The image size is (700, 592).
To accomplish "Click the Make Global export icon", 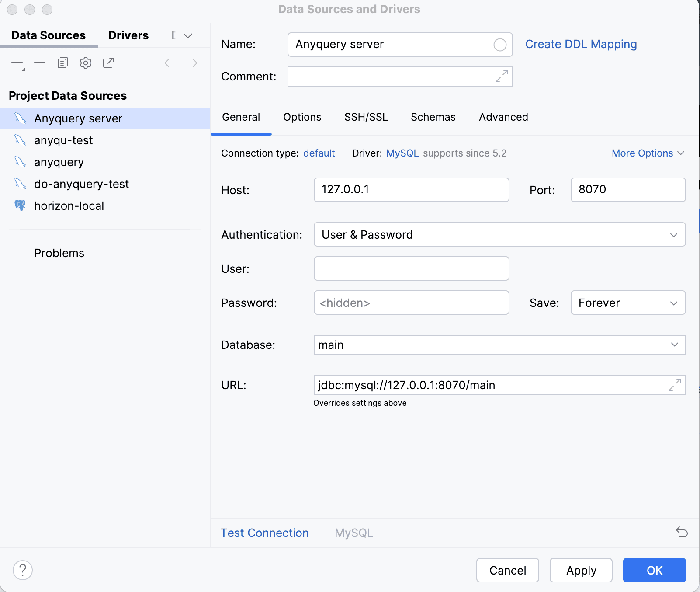I will pyautogui.click(x=108, y=63).
